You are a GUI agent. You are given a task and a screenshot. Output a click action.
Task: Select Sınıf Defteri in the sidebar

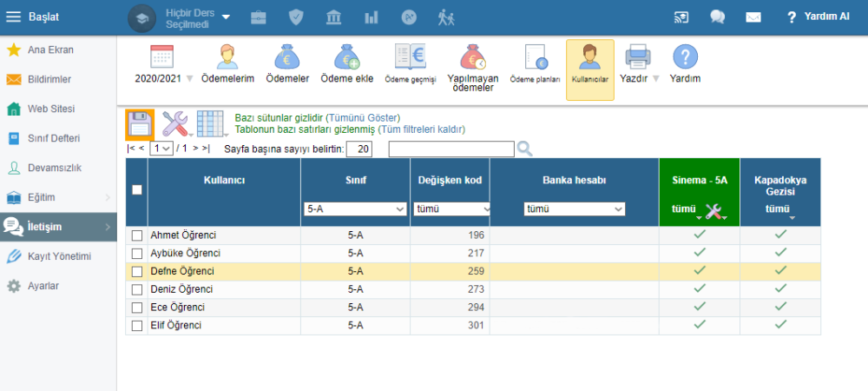click(54, 138)
